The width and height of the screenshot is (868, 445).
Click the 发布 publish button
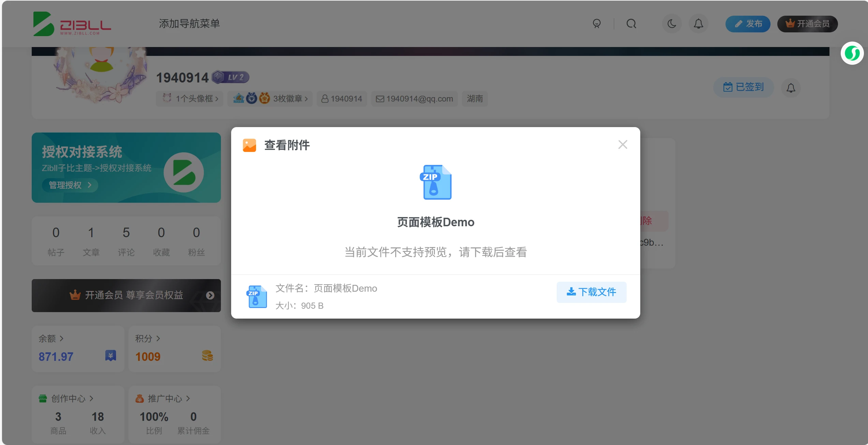click(748, 24)
